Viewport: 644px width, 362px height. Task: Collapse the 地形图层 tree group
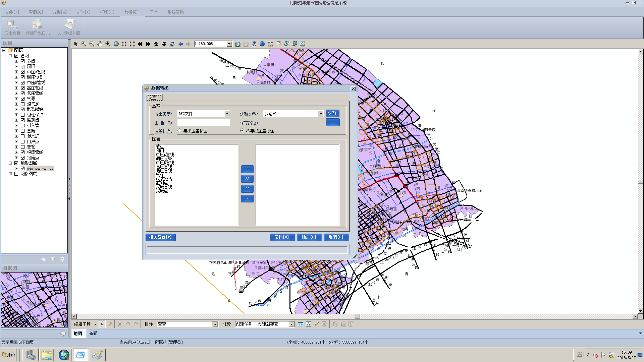coord(10,163)
